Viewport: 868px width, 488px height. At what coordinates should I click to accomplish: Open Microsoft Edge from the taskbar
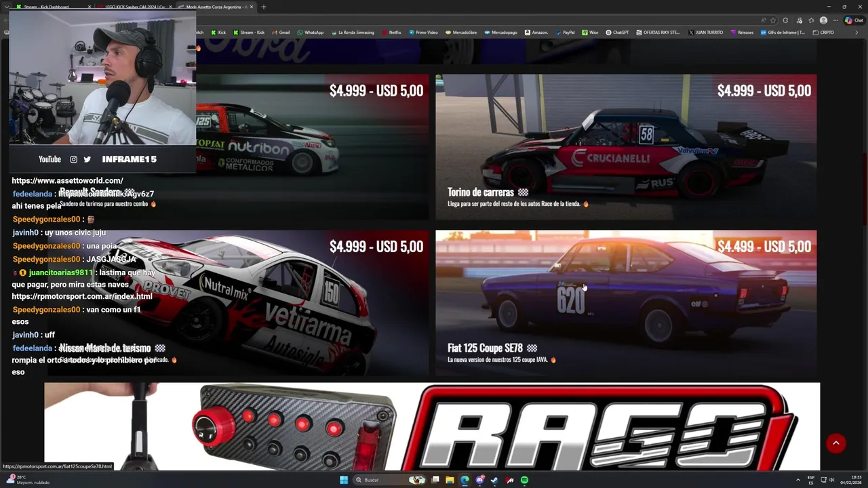[465, 480]
